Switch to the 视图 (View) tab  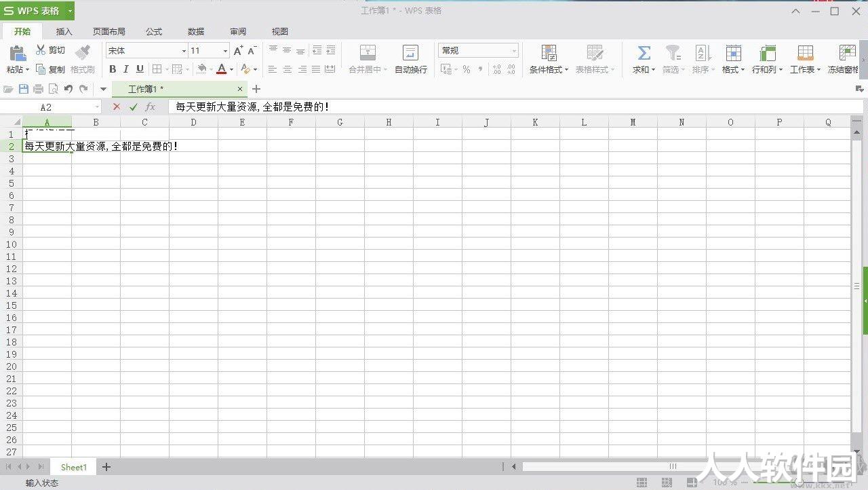pyautogui.click(x=280, y=31)
